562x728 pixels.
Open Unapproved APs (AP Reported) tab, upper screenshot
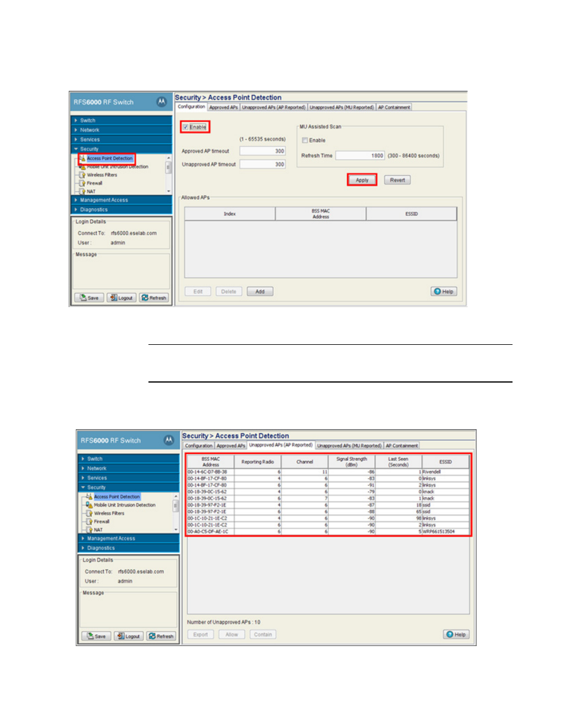[274, 107]
